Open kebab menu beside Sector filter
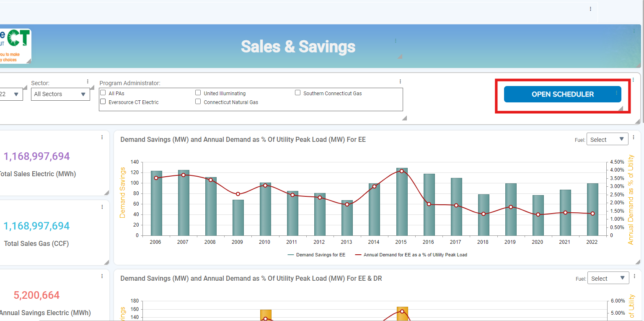Image resolution: width=644 pixels, height=321 pixels. coord(88,81)
